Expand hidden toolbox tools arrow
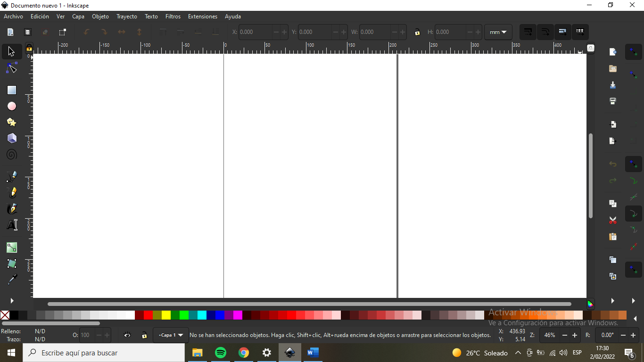644x362 pixels. pos(12,301)
